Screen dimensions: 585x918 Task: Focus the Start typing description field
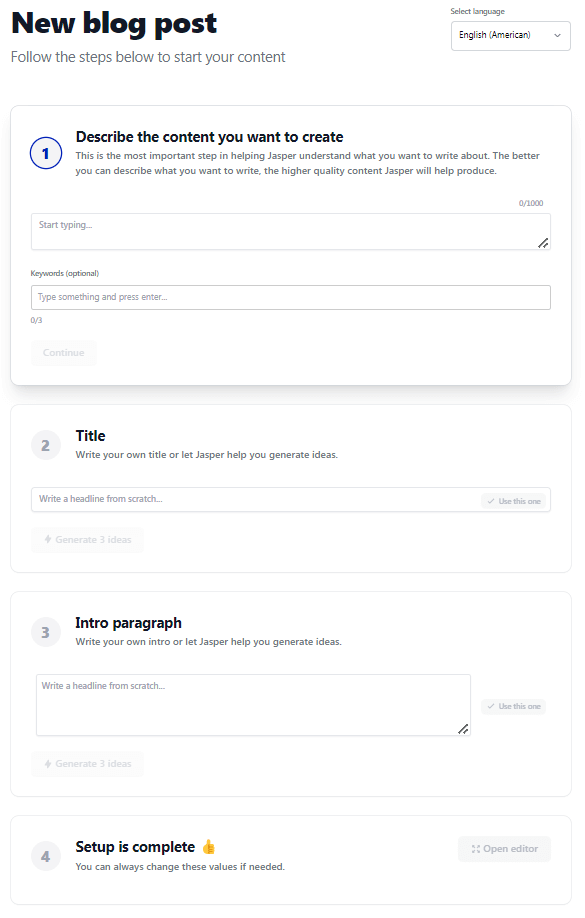tap(290, 231)
